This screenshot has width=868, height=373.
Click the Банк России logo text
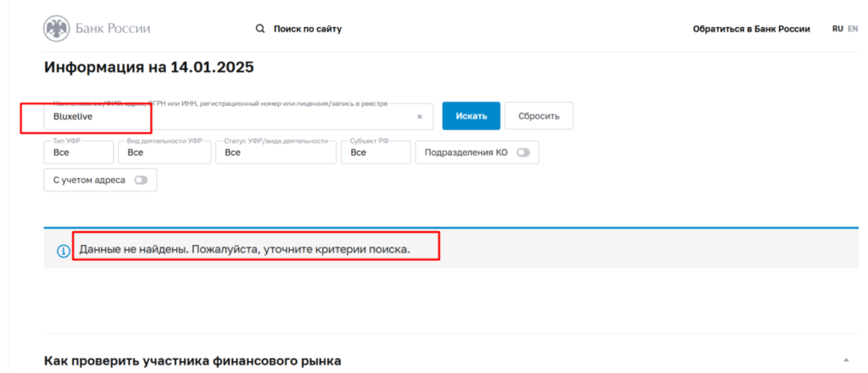pos(113,29)
